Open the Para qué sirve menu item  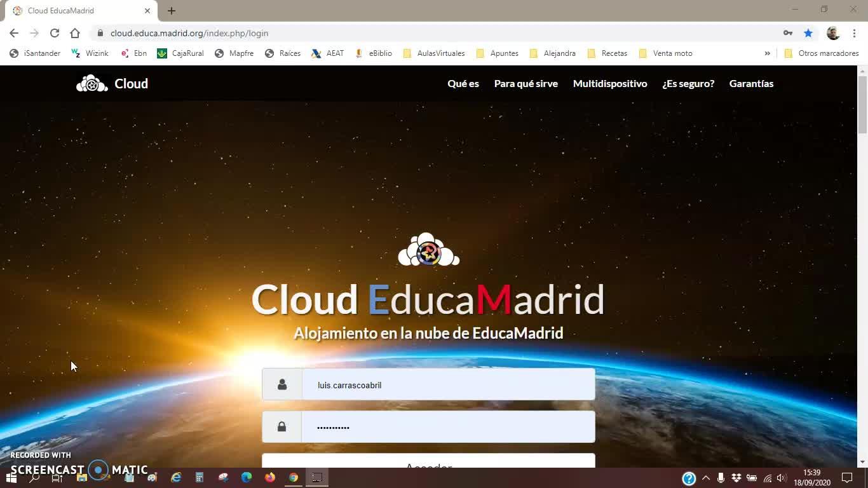coord(526,83)
